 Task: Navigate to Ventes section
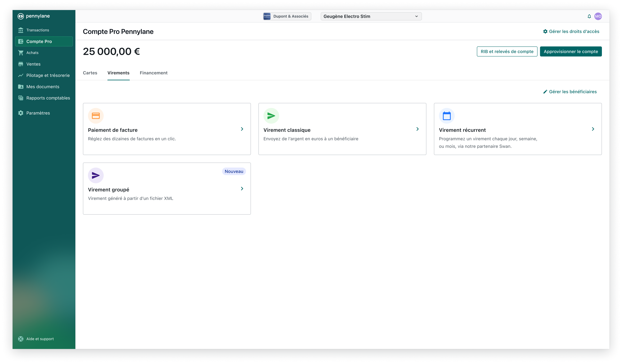click(44, 64)
